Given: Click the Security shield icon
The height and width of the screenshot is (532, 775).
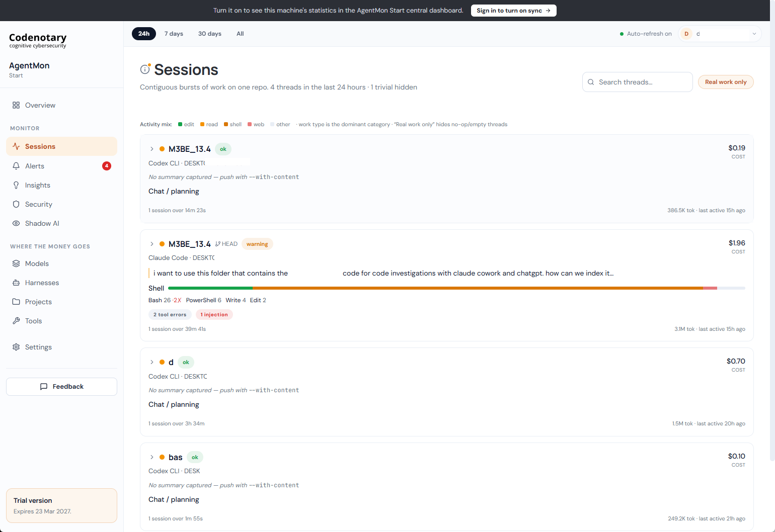Looking at the screenshot, I should tap(16, 204).
